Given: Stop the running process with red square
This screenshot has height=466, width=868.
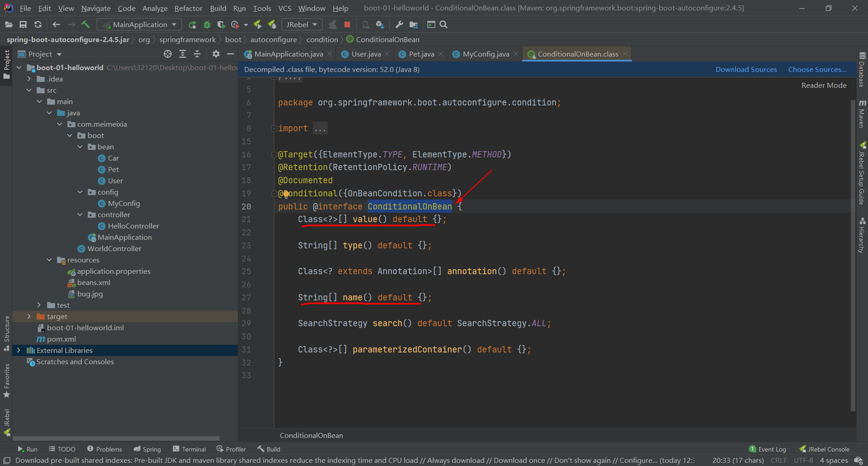Looking at the screenshot, I should tap(347, 24).
